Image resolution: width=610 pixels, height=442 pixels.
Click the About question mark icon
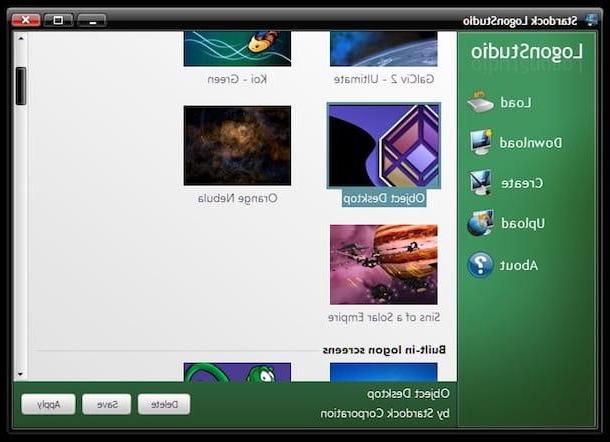[480, 265]
